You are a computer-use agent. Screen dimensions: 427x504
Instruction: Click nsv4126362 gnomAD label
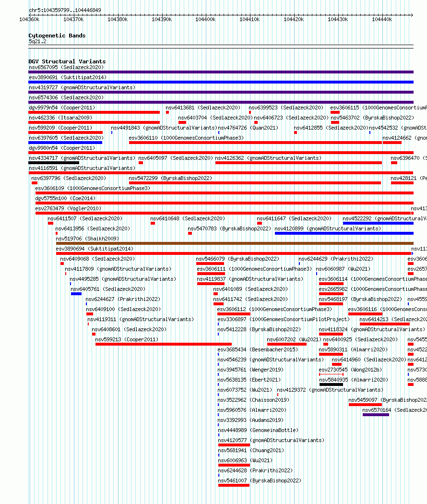[x=268, y=158]
